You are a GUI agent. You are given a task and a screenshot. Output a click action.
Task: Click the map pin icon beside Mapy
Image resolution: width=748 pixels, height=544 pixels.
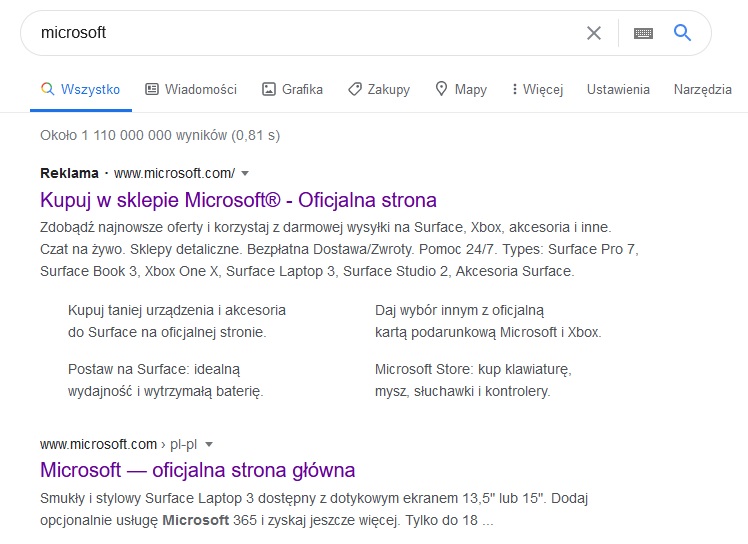tap(441, 89)
